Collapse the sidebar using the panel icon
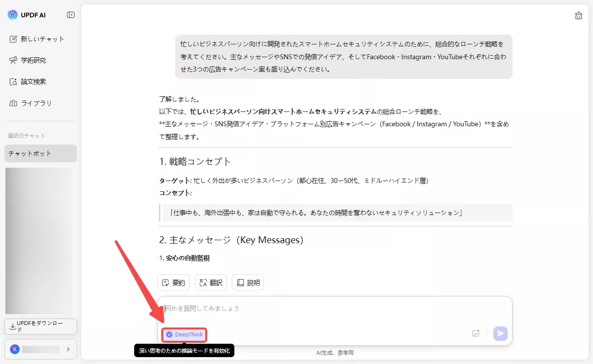This screenshot has height=364, width=593. tap(71, 14)
